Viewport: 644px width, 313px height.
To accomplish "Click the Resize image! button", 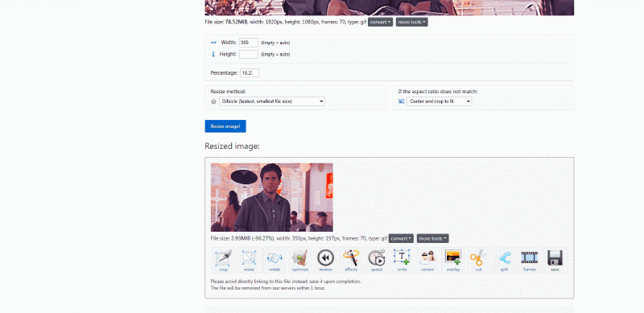I will coord(225,126).
